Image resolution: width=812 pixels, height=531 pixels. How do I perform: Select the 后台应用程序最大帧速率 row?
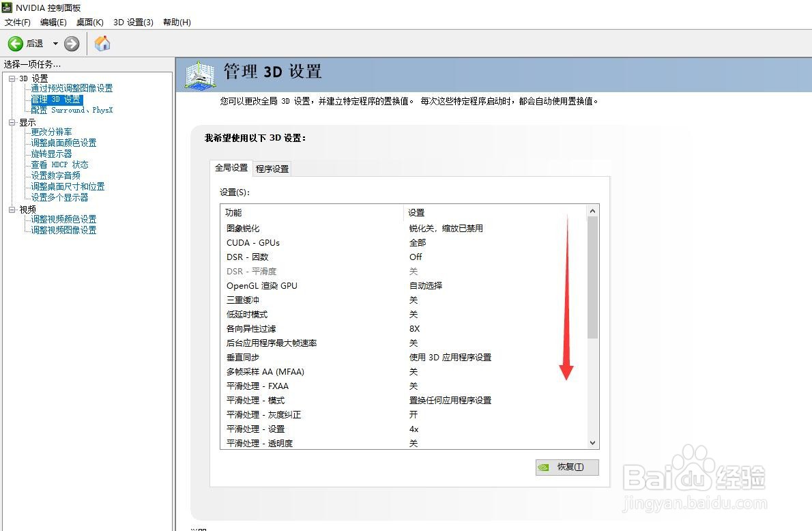(403, 343)
